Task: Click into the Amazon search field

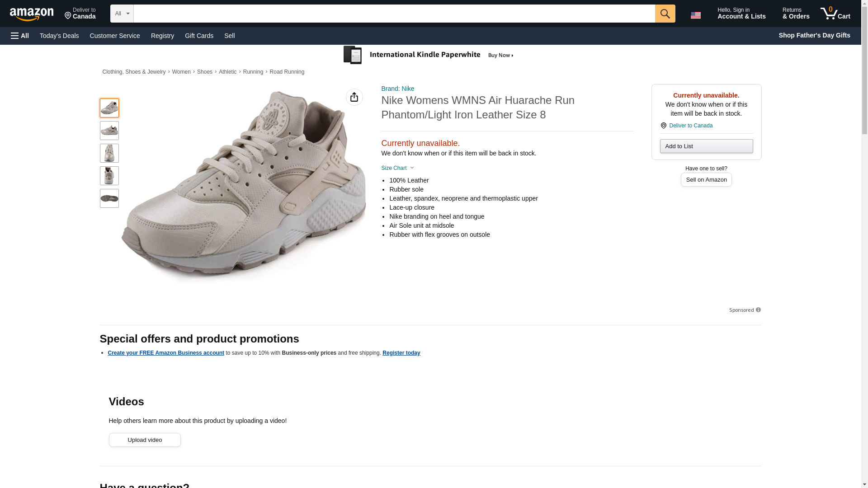Action: click(394, 14)
